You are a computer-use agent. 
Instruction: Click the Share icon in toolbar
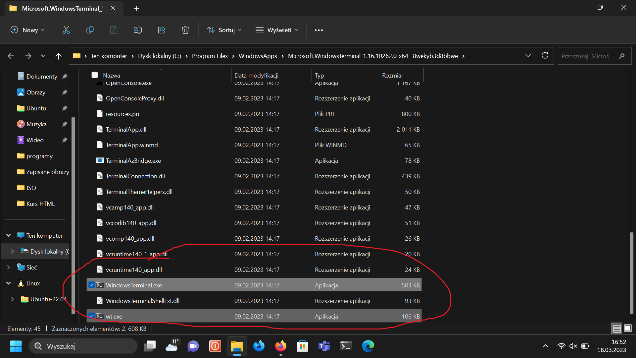coord(162,30)
